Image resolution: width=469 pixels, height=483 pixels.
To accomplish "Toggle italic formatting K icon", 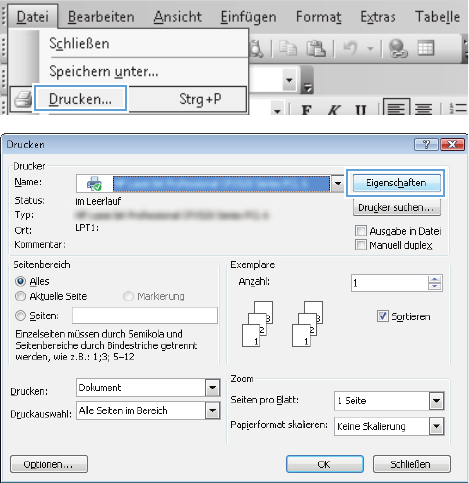I will point(334,109).
